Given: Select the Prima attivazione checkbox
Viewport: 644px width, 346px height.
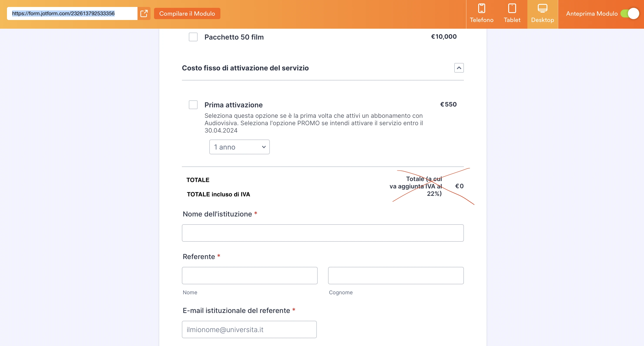Looking at the screenshot, I should [193, 105].
